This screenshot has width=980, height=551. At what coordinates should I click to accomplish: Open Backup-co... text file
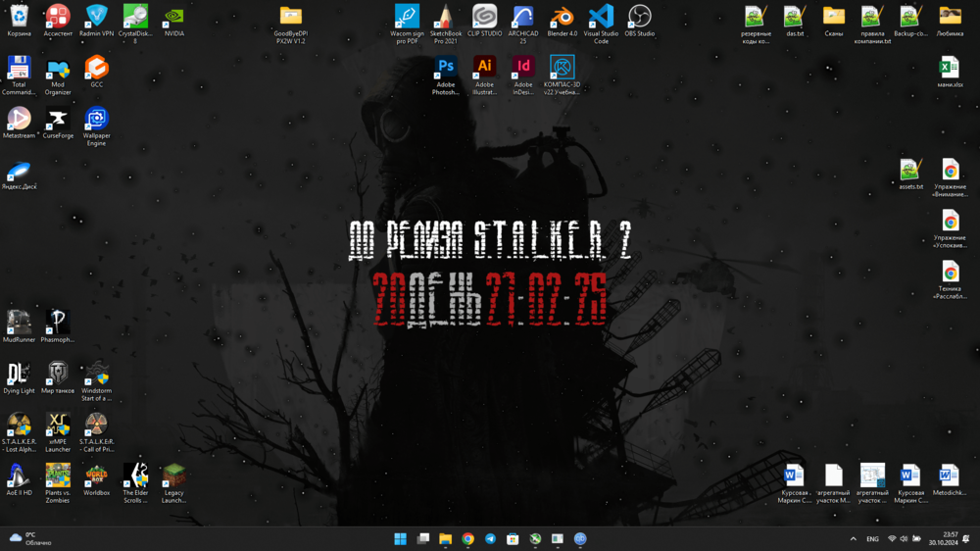(x=910, y=21)
